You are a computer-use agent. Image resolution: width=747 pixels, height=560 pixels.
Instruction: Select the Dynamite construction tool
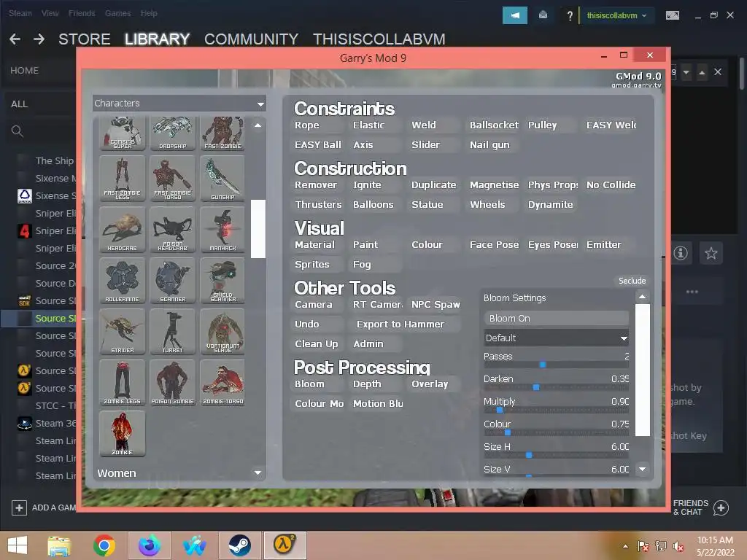pos(550,205)
